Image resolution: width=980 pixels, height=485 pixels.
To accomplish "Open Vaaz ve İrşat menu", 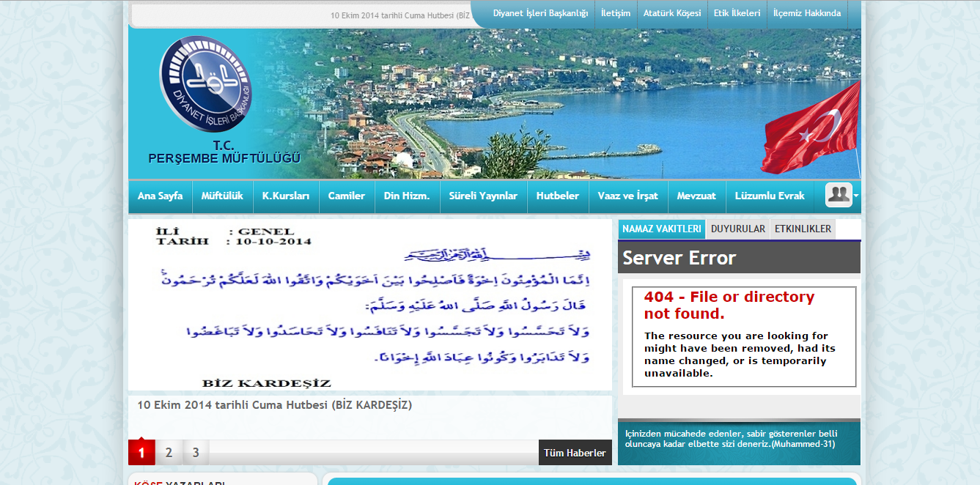I will click(627, 196).
